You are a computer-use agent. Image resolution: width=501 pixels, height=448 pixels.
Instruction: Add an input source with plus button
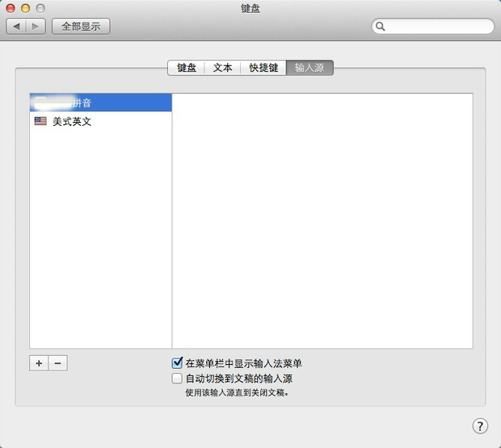click(x=39, y=363)
